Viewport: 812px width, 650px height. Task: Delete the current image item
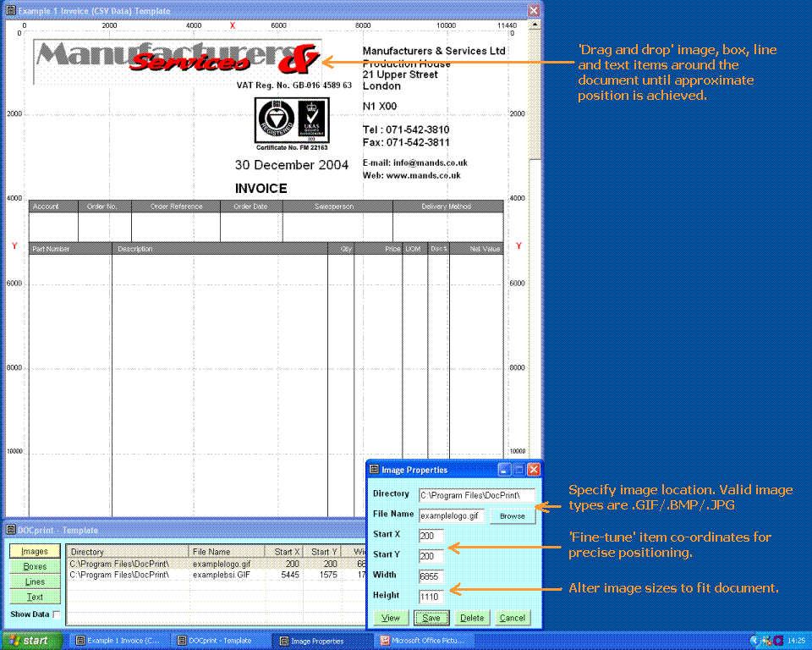coord(472,618)
